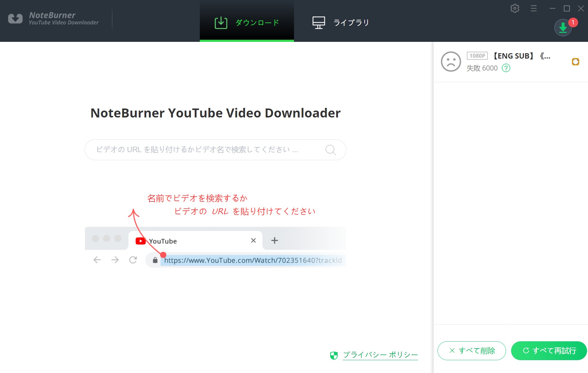
Task: Click help icon next to 失敗 6000
Action: [506, 68]
